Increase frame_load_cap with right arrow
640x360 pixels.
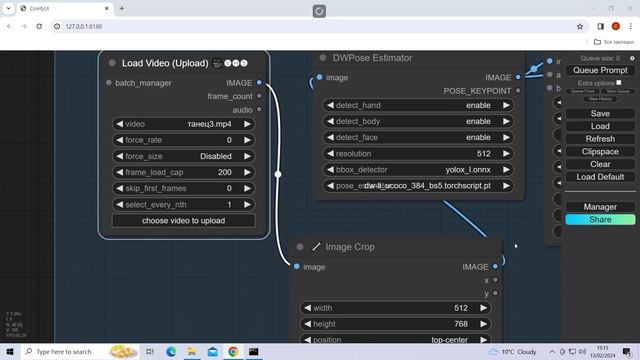coord(247,172)
